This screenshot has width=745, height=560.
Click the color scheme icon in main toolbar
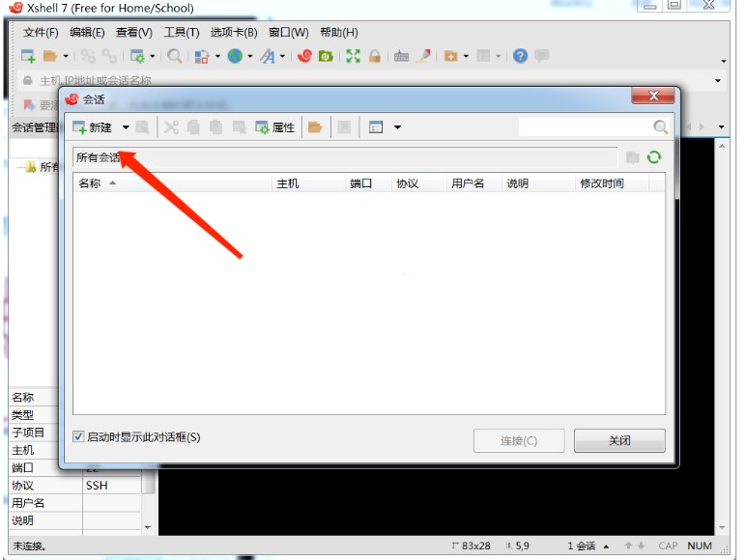click(x=202, y=56)
